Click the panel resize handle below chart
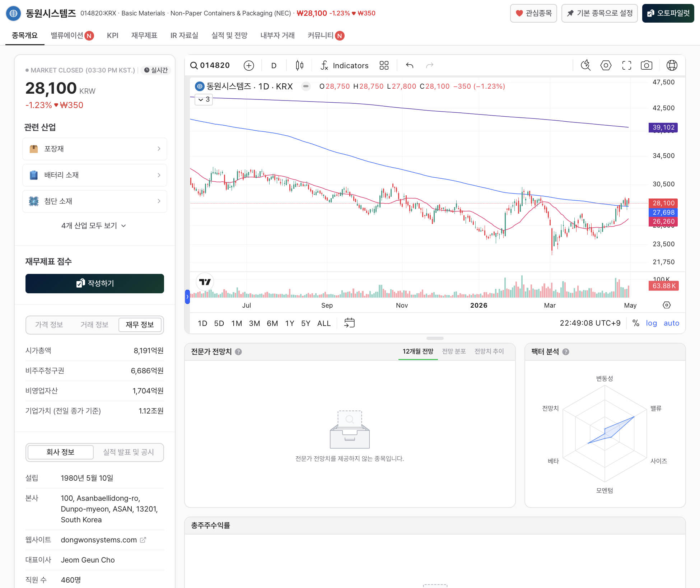The image size is (700, 588). click(x=435, y=338)
